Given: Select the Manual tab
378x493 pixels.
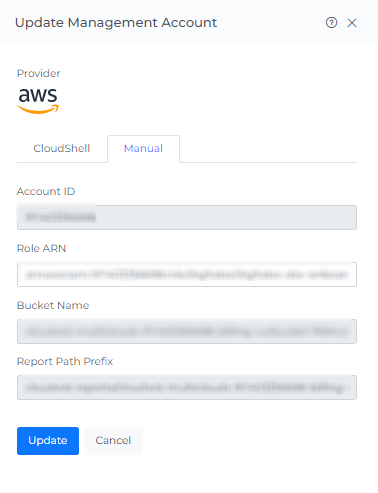Looking at the screenshot, I should click(143, 149).
